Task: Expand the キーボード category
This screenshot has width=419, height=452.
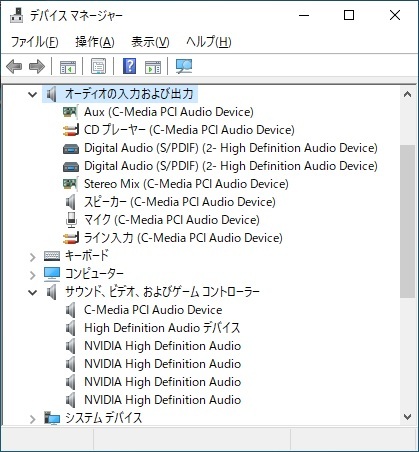Action: tap(32, 257)
